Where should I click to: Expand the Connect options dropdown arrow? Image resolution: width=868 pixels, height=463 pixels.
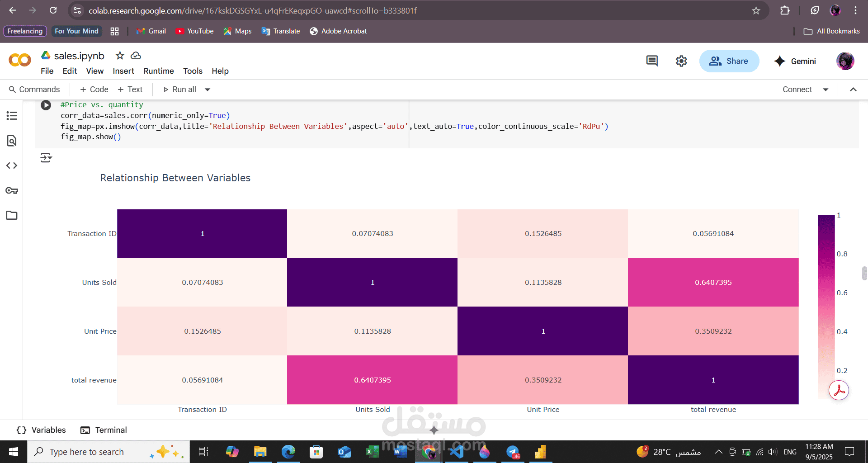tap(826, 90)
